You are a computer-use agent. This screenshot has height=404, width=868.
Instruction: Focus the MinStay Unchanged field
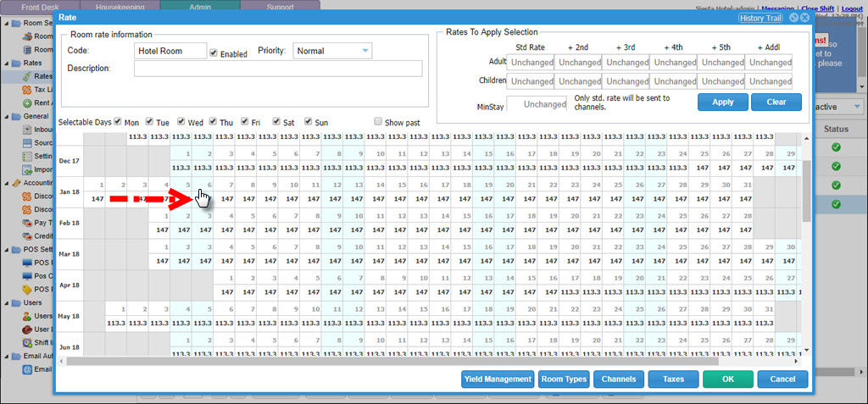tap(537, 104)
